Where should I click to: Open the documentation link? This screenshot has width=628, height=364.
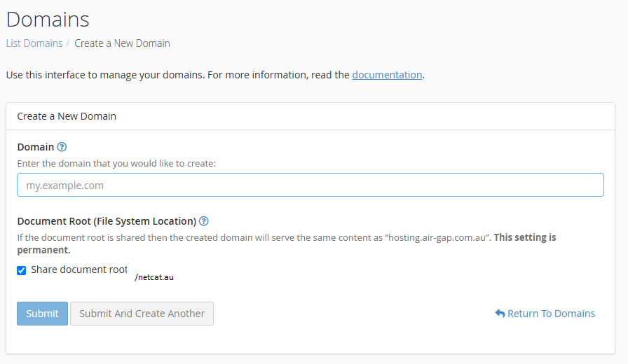pyautogui.click(x=387, y=75)
